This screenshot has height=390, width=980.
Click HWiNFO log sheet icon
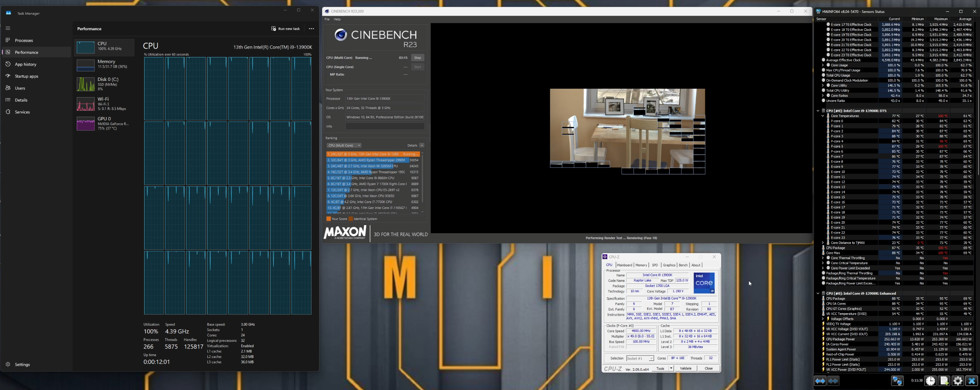click(944, 381)
